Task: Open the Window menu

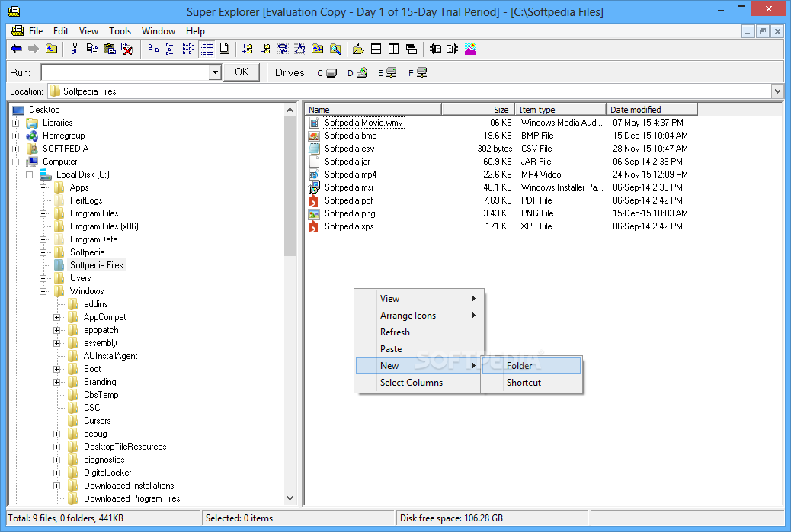Action: point(159,31)
